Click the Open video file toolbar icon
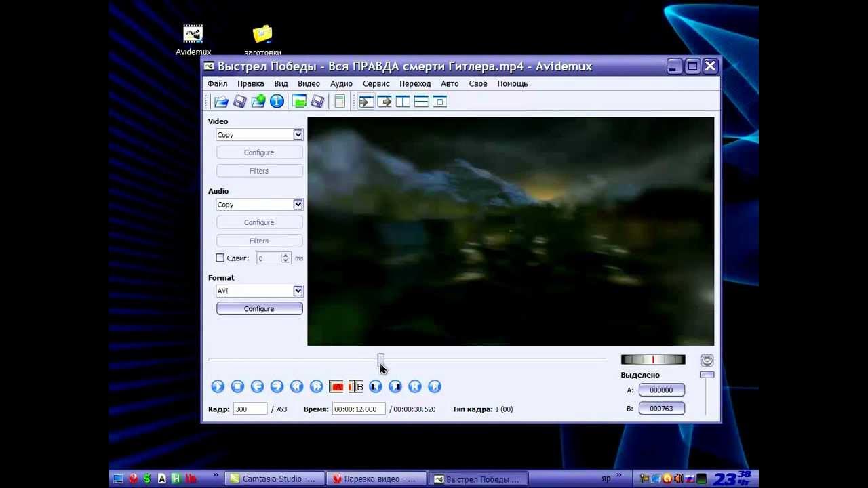The width and height of the screenshot is (868, 488). 221,102
